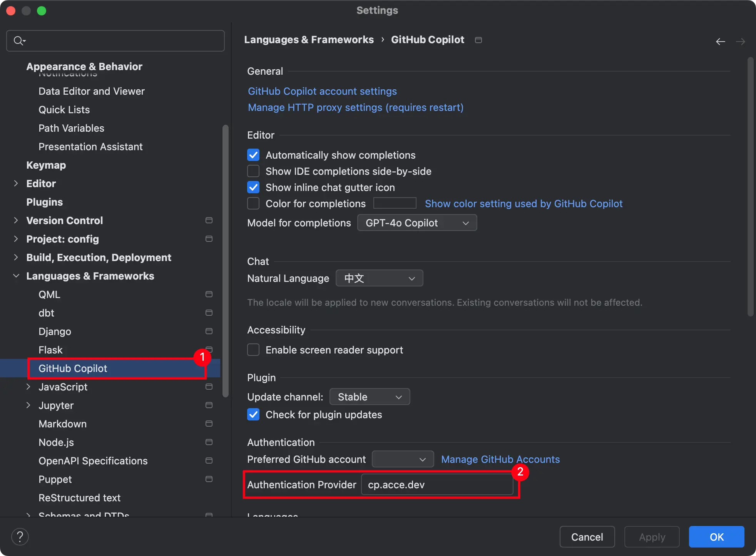Image resolution: width=756 pixels, height=556 pixels.
Task: Click project icon on Project: config row
Action: pos(209,239)
